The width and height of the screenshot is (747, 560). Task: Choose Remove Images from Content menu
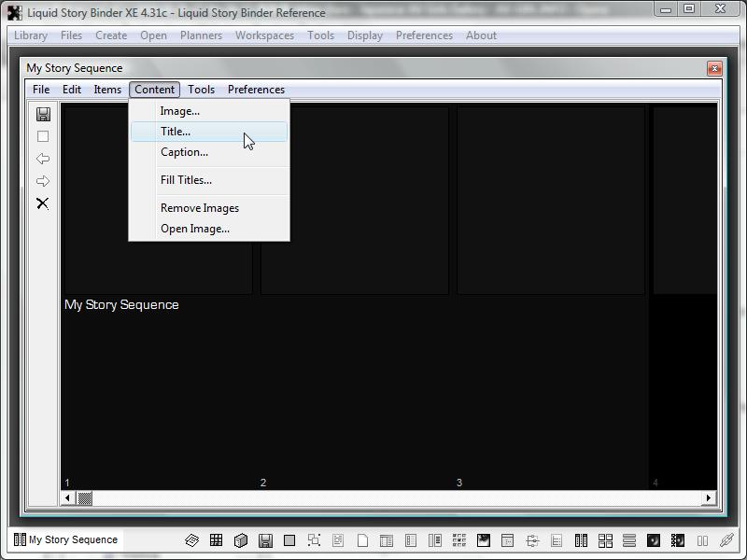(x=200, y=208)
